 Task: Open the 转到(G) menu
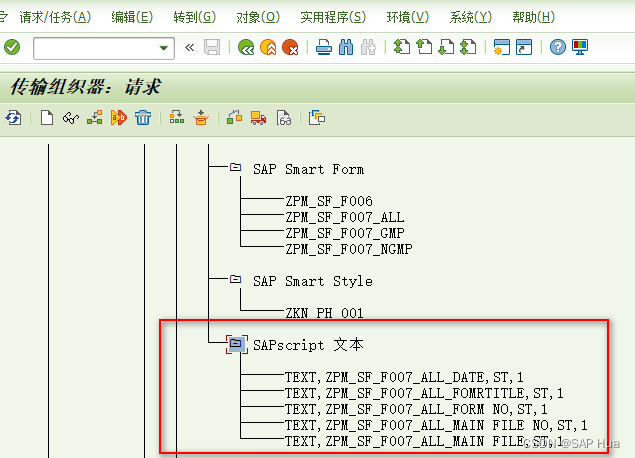tap(195, 17)
